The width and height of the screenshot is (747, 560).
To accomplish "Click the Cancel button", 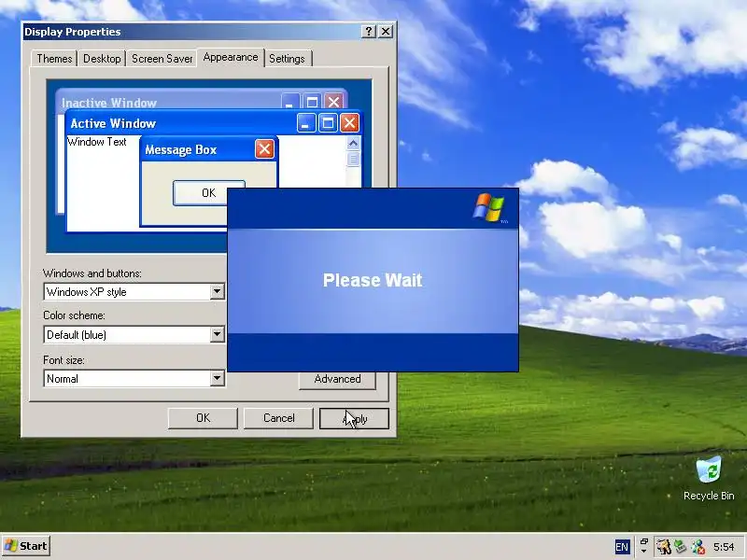I will click(x=278, y=418).
